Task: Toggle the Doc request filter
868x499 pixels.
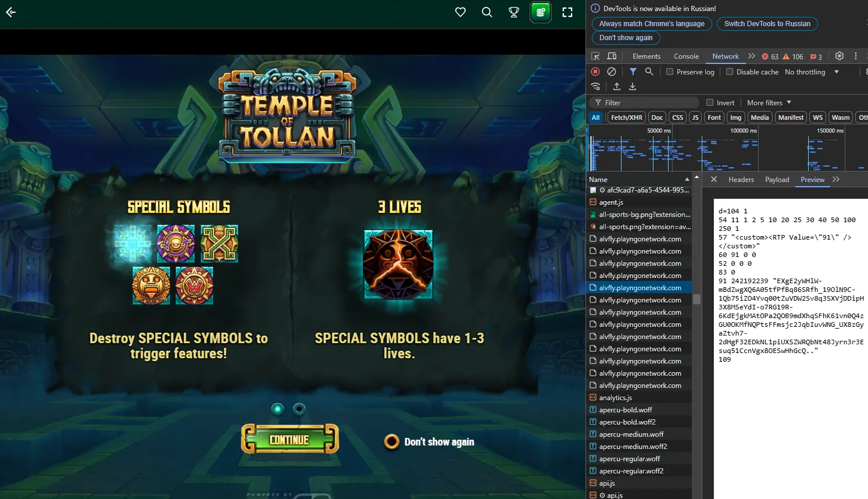Action: (x=657, y=117)
